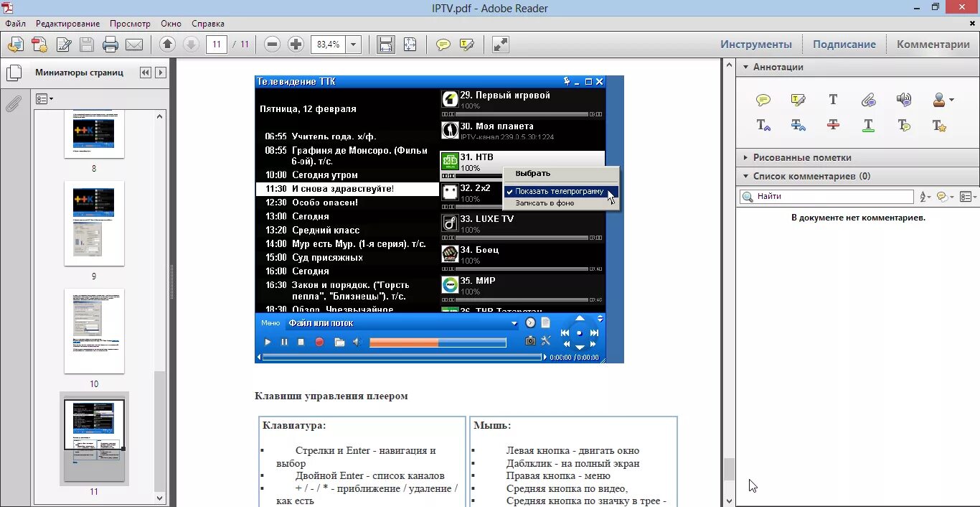
Task: Open the Окно menu
Action: coord(171,24)
